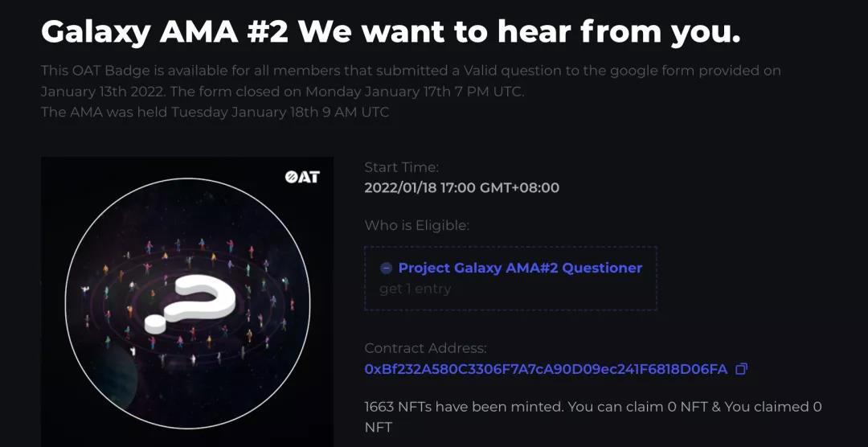Screen dimensions: 868x447
Task: Copy the contract address using the copy icon
Action: (x=742, y=369)
